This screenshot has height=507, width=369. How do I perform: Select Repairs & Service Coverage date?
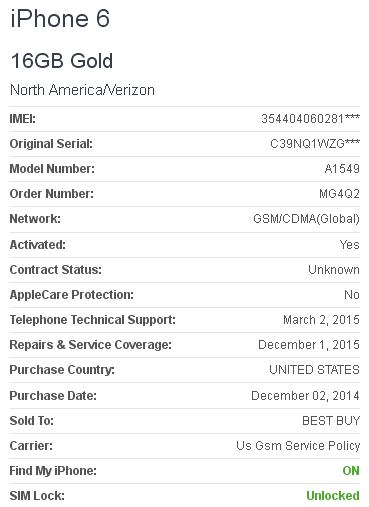coord(309,345)
